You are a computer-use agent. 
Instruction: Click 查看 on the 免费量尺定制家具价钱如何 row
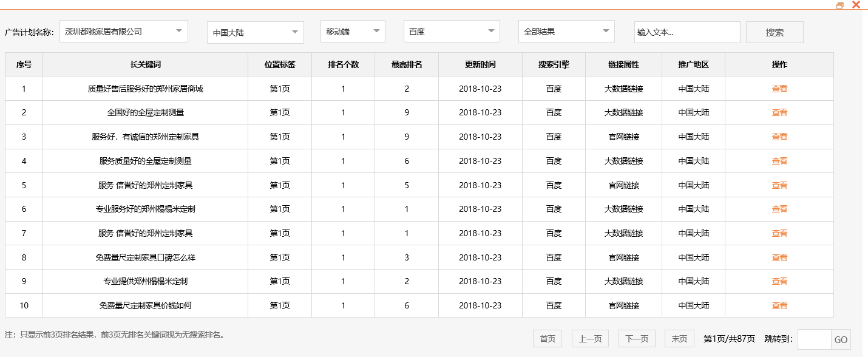coord(779,305)
